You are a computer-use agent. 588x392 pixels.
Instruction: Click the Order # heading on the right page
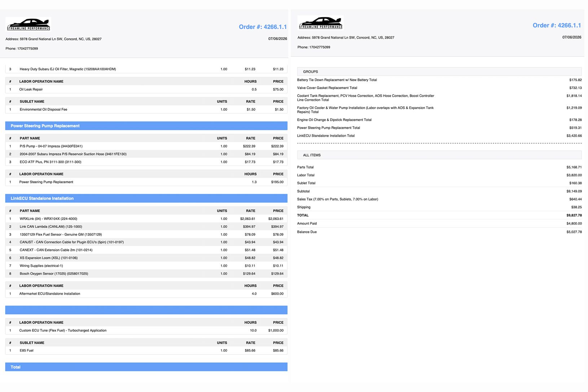click(x=557, y=26)
